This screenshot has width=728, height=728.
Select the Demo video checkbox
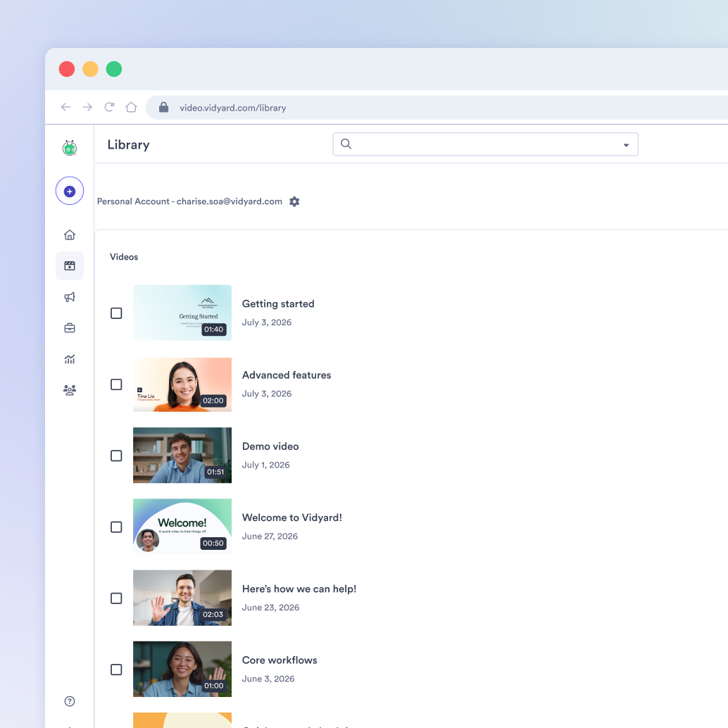coord(117,456)
